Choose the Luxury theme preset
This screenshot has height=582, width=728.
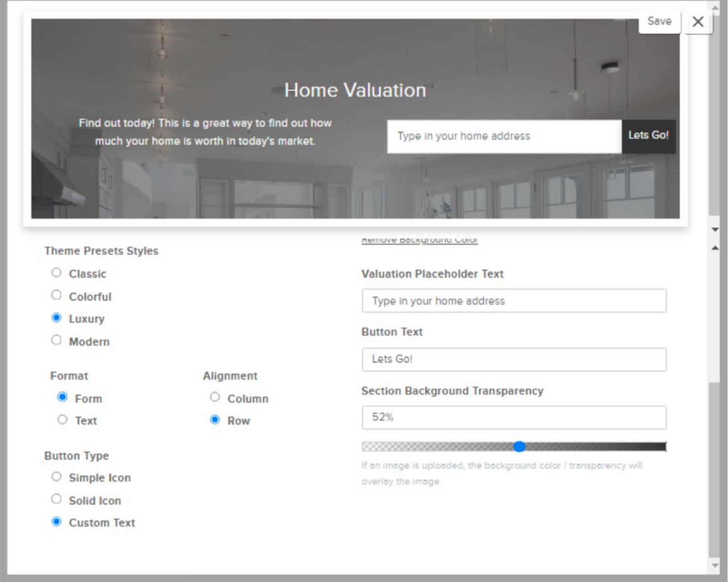56,317
